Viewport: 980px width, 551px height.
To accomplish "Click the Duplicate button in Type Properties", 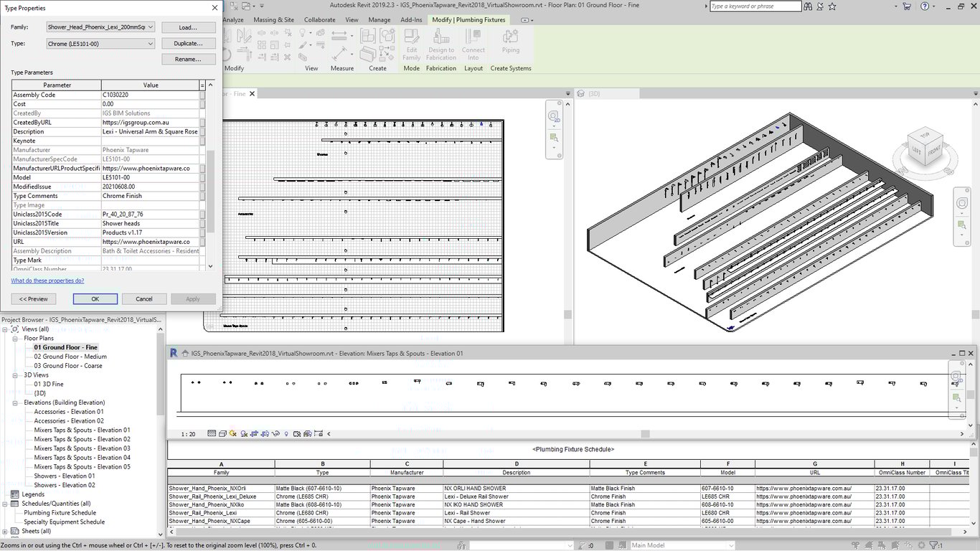I will 188,43.
